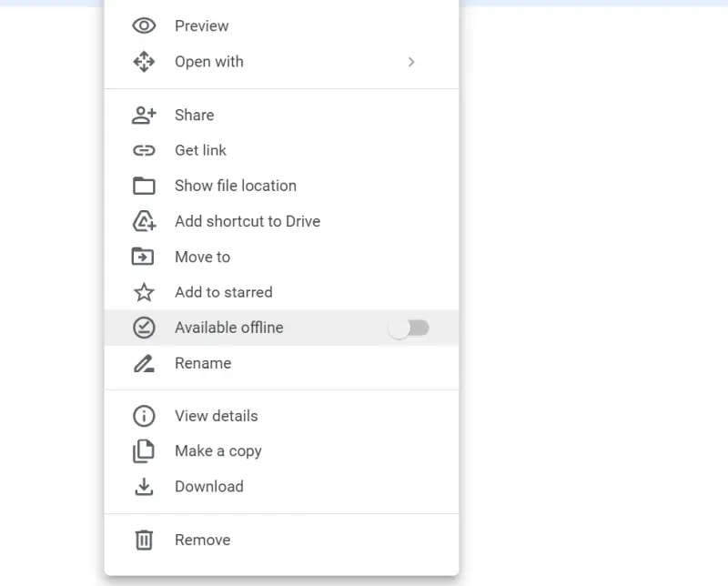This screenshot has height=586, width=728.
Task: Click the pencil Rename icon
Action: 144,363
